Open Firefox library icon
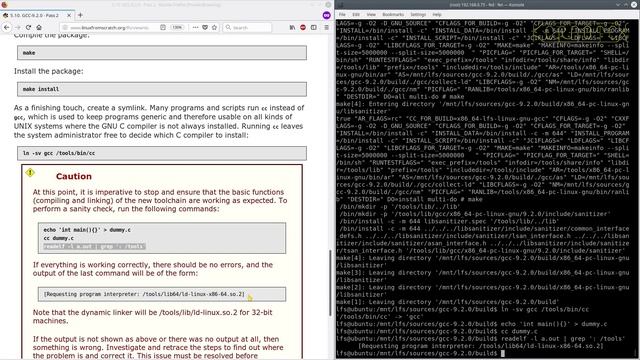640x360 pixels. (x=292, y=27)
